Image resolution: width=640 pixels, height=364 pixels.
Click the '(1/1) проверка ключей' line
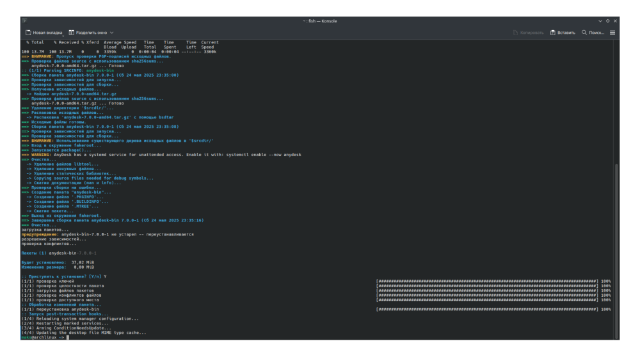pos(48,281)
